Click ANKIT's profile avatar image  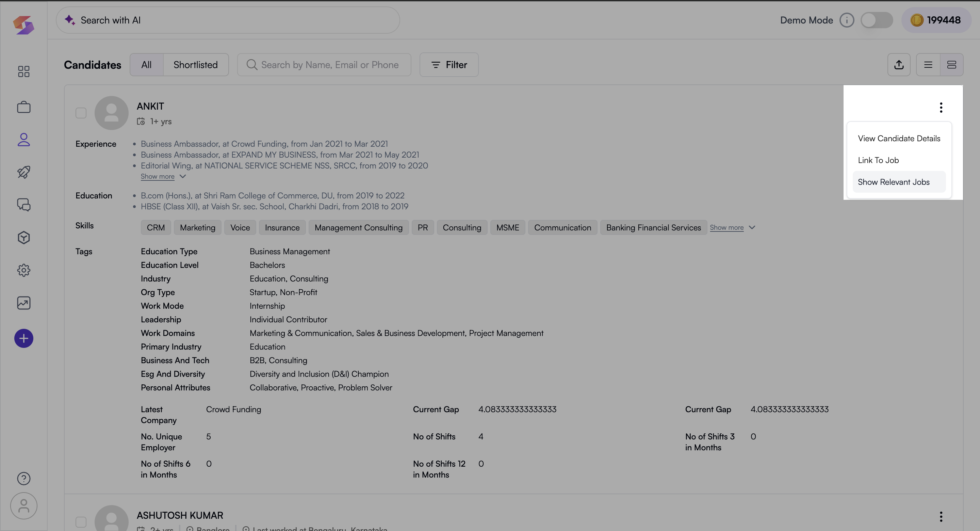coord(112,113)
